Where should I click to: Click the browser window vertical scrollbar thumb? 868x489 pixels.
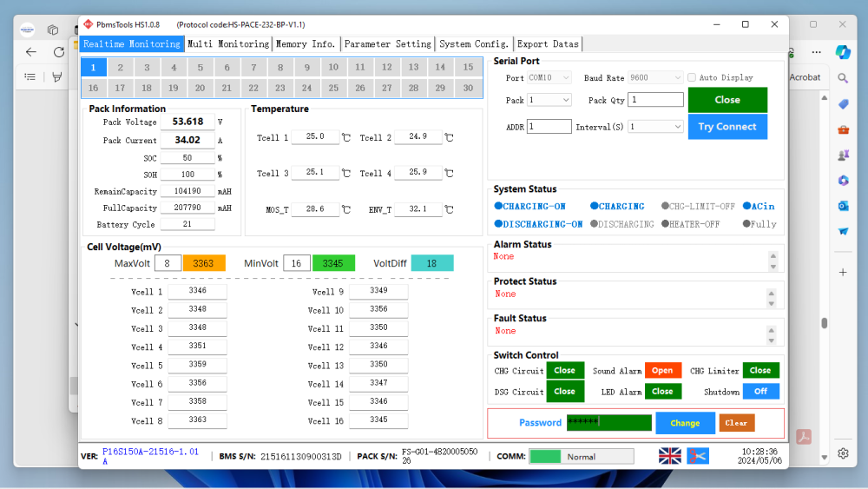pyautogui.click(x=825, y=323)
